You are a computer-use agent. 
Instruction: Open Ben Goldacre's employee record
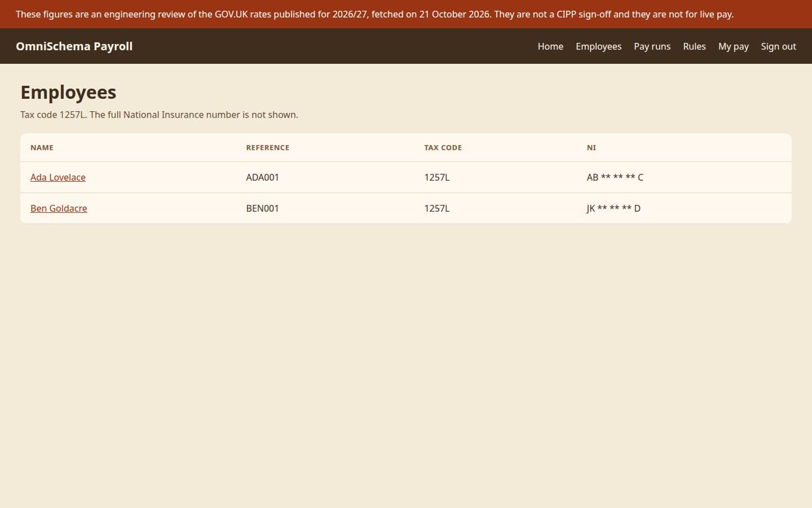[59, 208]
